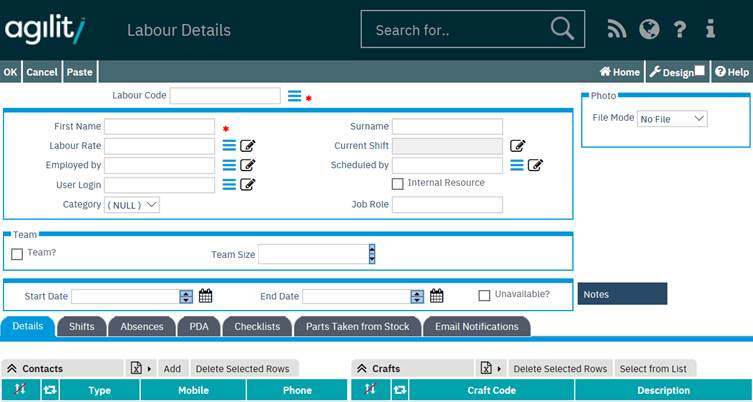Screen dimensions: 753x402
Task: Open the globe icon in header
Action: [649, 30]
